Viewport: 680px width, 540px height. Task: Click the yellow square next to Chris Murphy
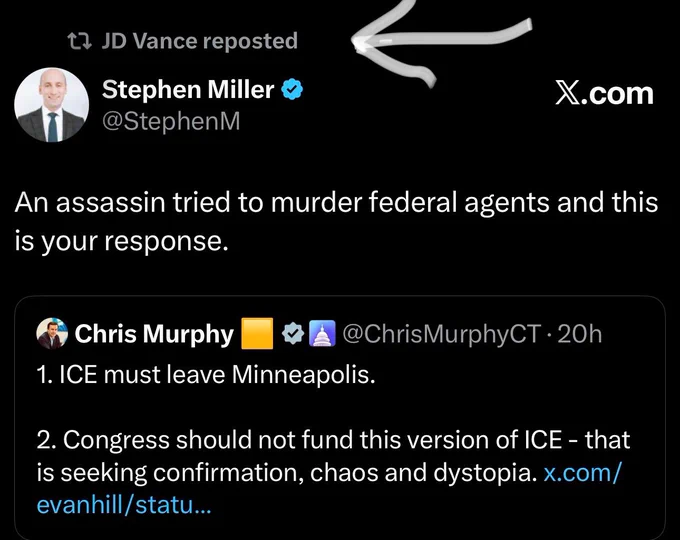tap(257, 334)
